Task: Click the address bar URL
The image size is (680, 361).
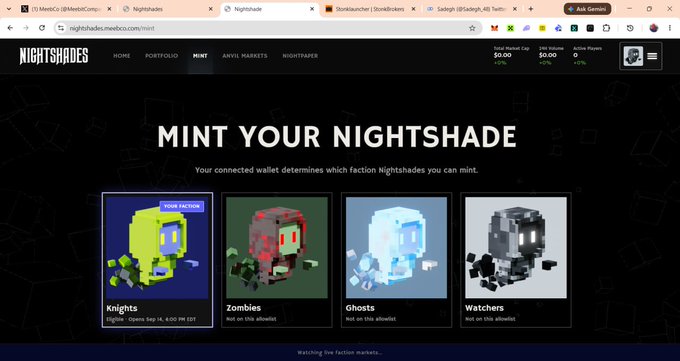Action: (x=112, y=28)
